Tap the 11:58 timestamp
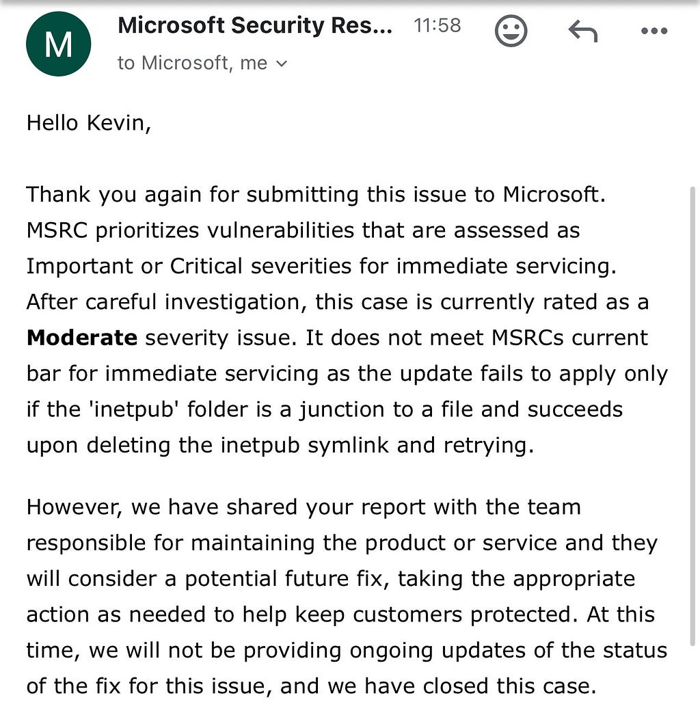The image size is (700, 728). click(x=437, y=25)
